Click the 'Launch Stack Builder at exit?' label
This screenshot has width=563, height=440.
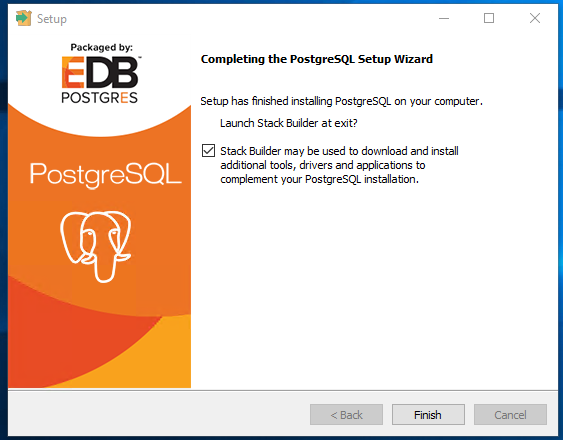click(x=289, y=123)
